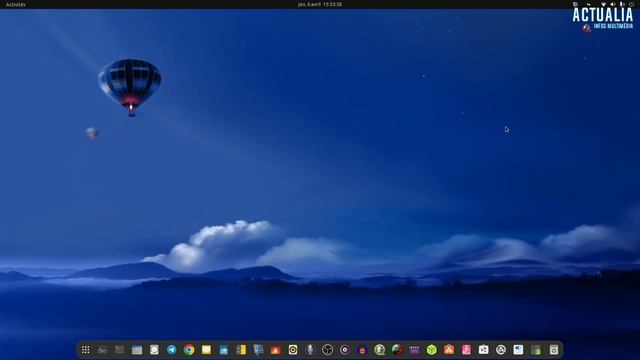Open the blue store bag icon
Viewport: 640px width, 360px height.
point(224,350)
